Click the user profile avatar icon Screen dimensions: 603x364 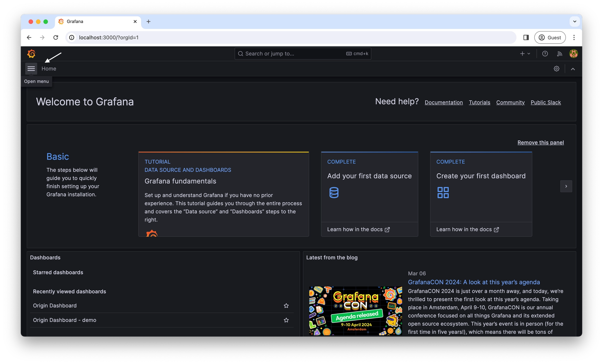pos(573,53)
